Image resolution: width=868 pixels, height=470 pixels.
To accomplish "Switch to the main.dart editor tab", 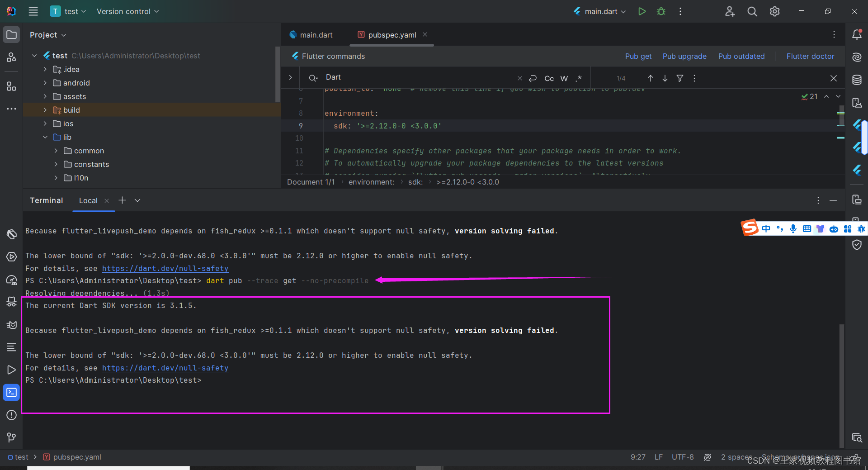I will pyautogui.click(x=316, y=34).
